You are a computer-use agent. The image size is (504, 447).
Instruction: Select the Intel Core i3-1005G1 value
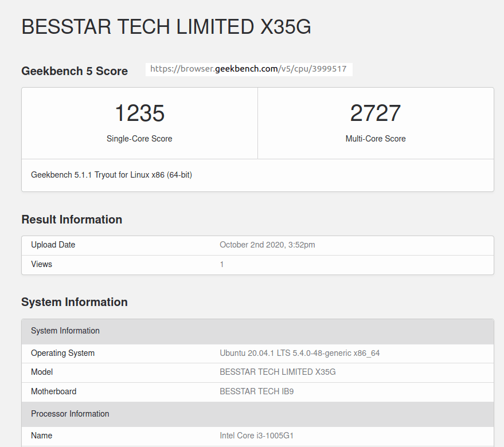pos(256,436)
